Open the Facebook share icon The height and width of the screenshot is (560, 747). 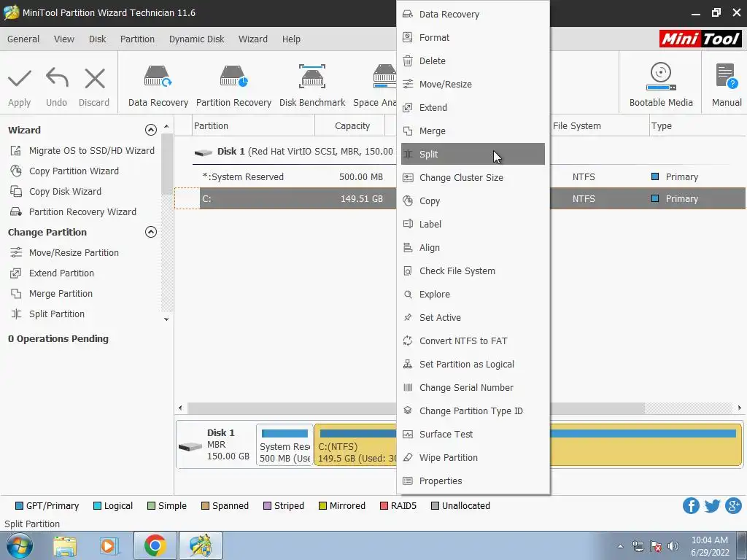point(691,506)
